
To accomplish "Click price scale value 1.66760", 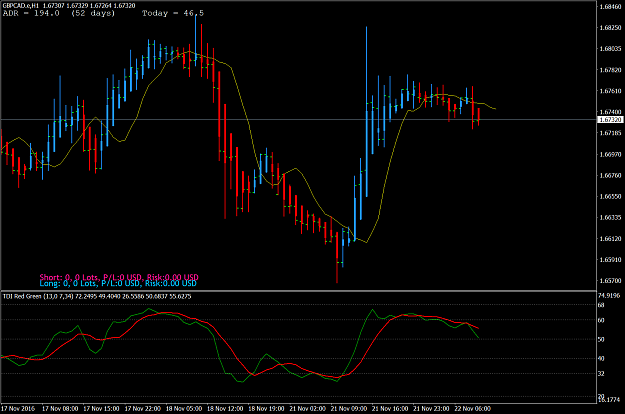I will (x=610, y=175).
